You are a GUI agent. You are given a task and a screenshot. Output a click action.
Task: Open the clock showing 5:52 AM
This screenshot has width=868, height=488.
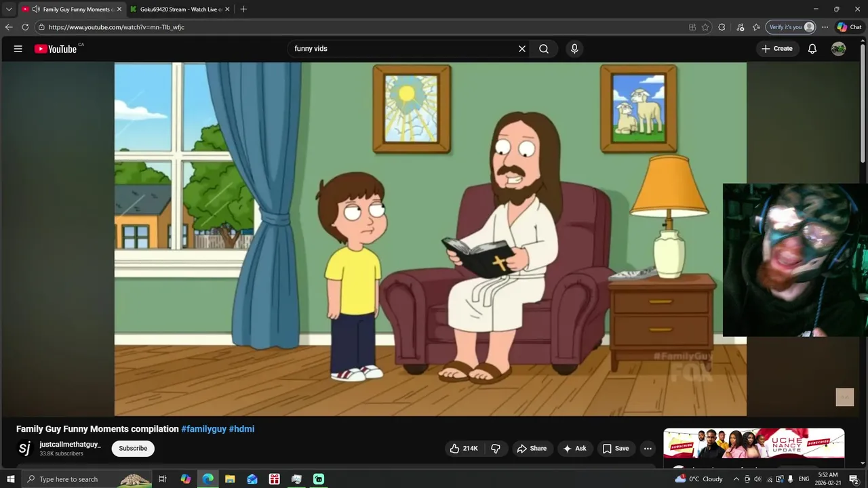click(x=828, y=479)
